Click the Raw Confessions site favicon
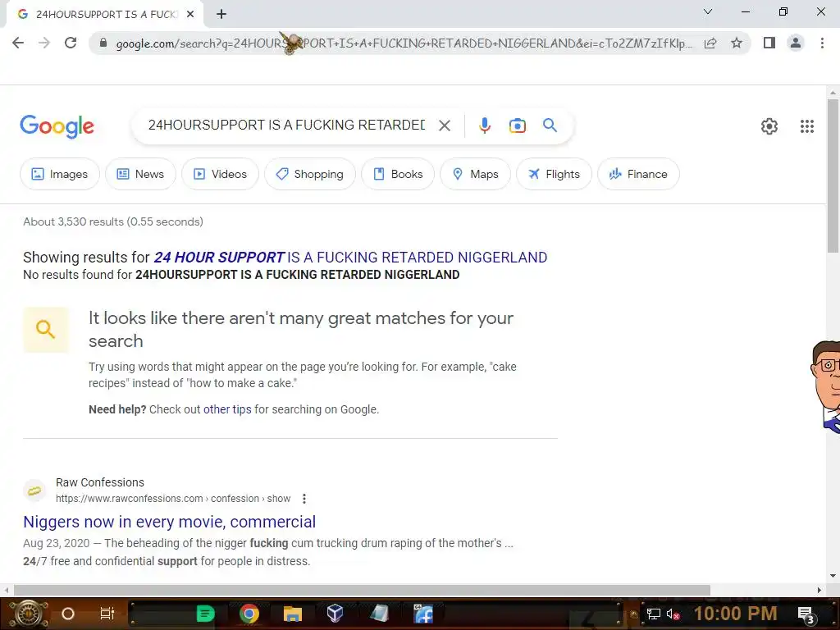840x630 pixels. (34, 491)
